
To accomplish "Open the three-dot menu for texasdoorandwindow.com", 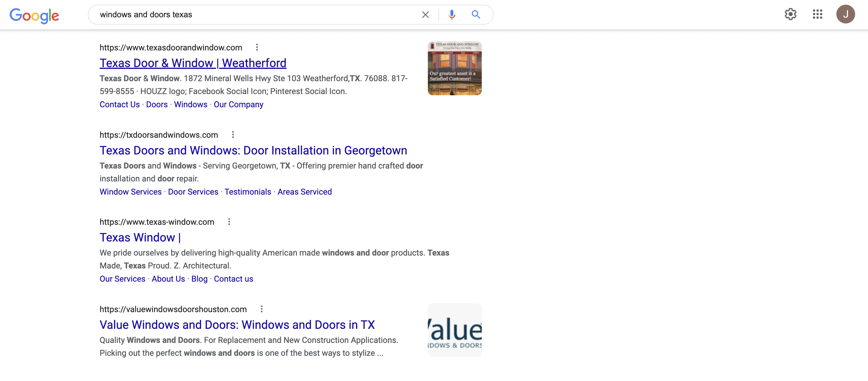I will point(257,47).
